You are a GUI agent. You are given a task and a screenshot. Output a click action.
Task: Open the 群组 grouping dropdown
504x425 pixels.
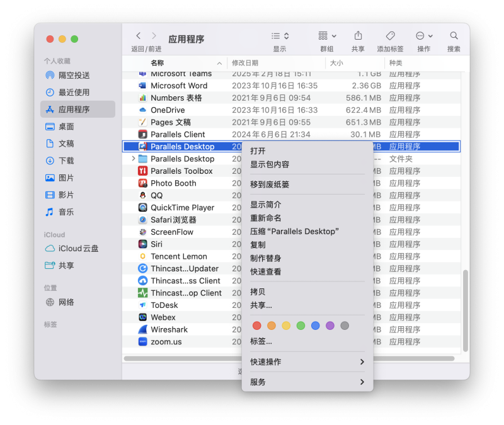click(327, 36)
